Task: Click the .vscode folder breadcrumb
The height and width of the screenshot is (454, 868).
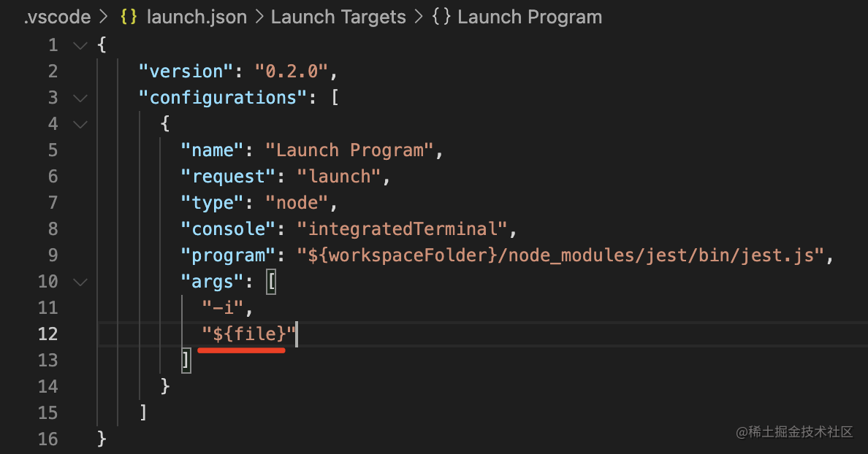Action: [x=58, y=17]
